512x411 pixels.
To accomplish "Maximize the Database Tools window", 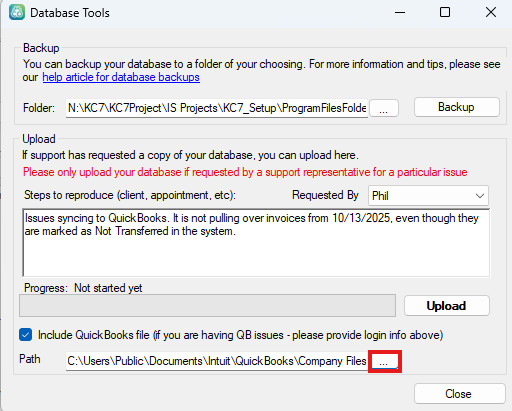I will tap(445, 13).
